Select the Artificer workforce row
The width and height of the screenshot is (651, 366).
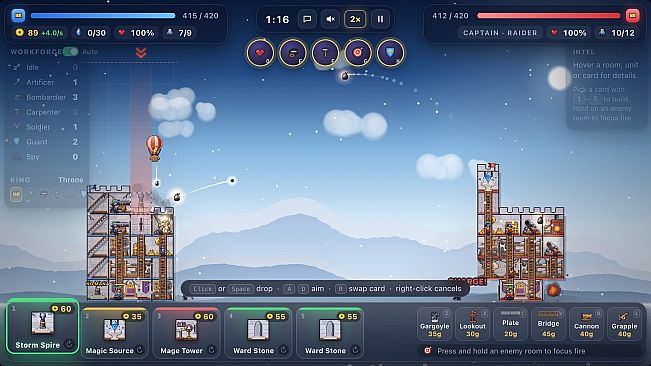tap(45, 82)
